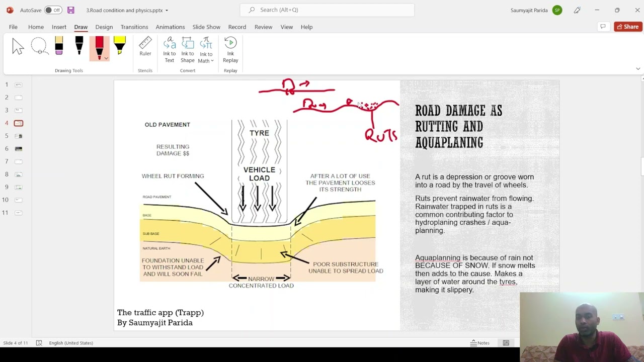The height and width of the screenshot is (362, 644).
Task: Open the Comments pane icon
Action: [603, 27]
